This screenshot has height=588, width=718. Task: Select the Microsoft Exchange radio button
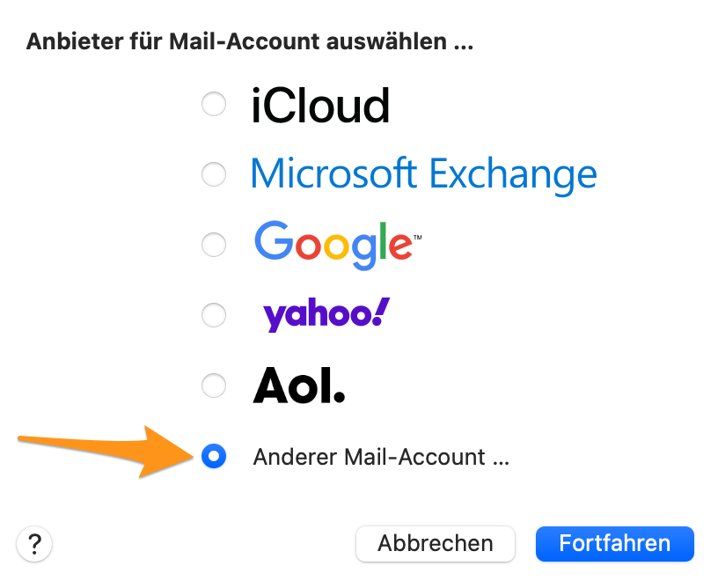click(214, 174)
